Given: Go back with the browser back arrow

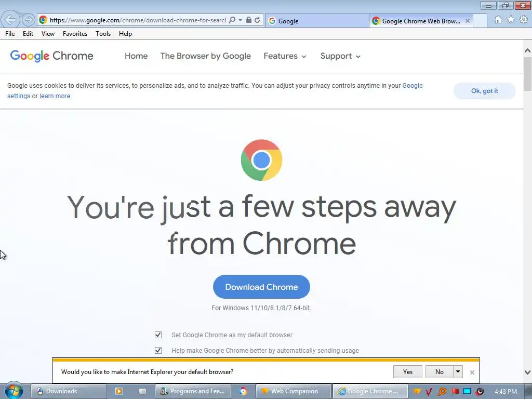Looking at the screenshot, I should pyautogui.click(x=10, y=20).
